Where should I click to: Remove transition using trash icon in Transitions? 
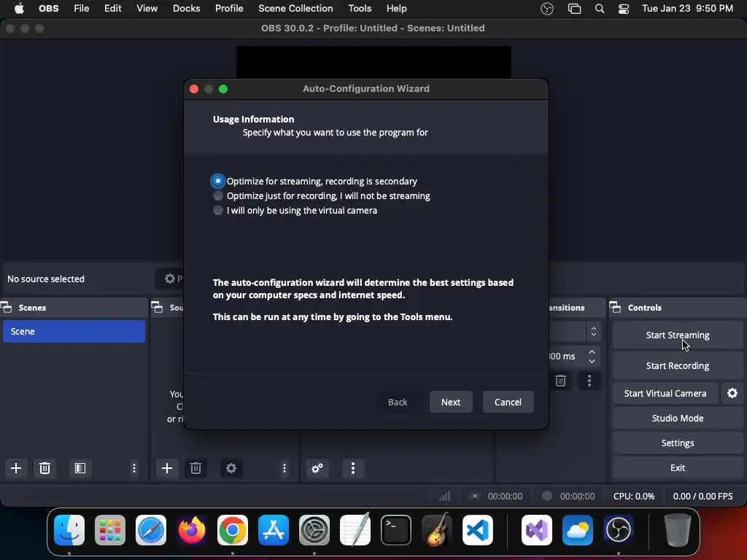(561, 381)
